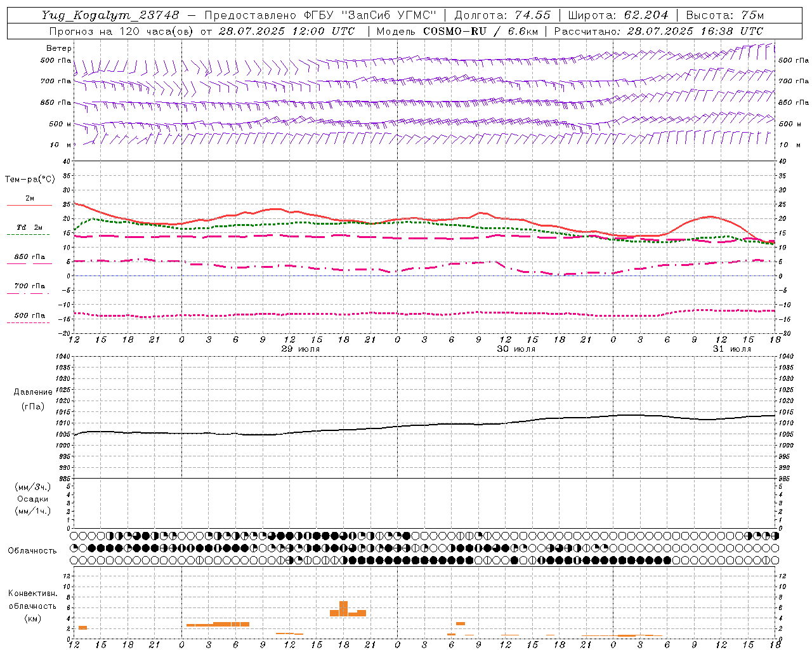
Task: Click the 2м temperature legend label
Action: pyautogui.click(x=30, y=199)
